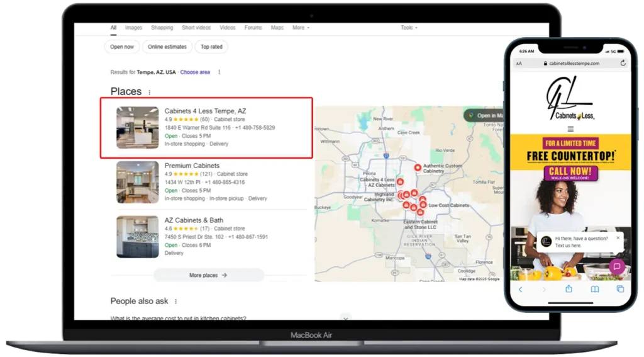Switch to the Maps tab
Viewport: 644px width, 357px height.
(277, 28)
